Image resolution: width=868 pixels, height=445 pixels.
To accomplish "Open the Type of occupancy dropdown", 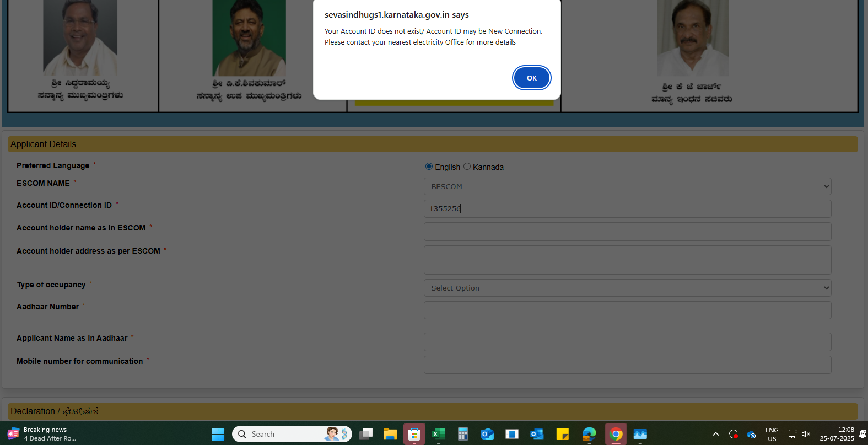I will [627, 288].
